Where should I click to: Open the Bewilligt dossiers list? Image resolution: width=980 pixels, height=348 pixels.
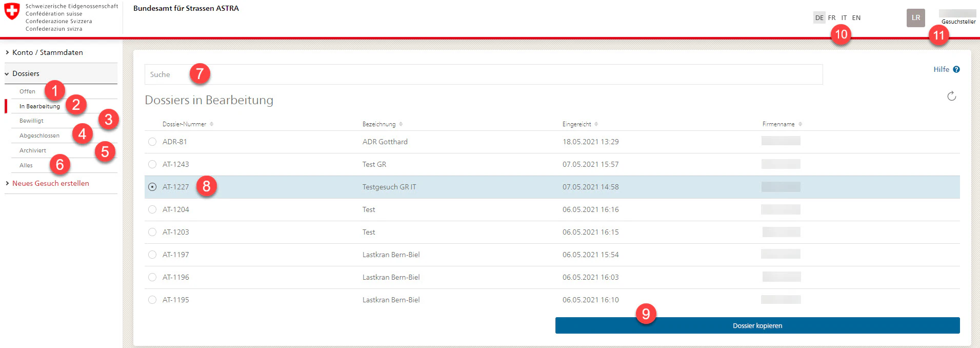click(31, 121)
